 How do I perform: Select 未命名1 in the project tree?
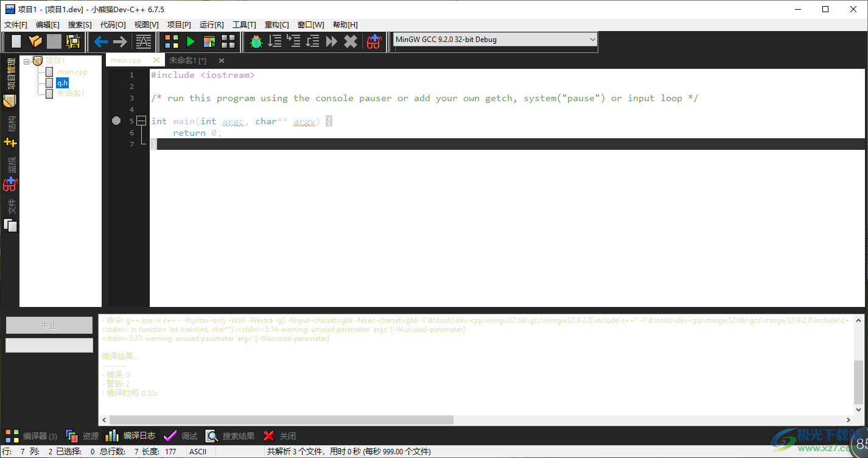[71, 94]
